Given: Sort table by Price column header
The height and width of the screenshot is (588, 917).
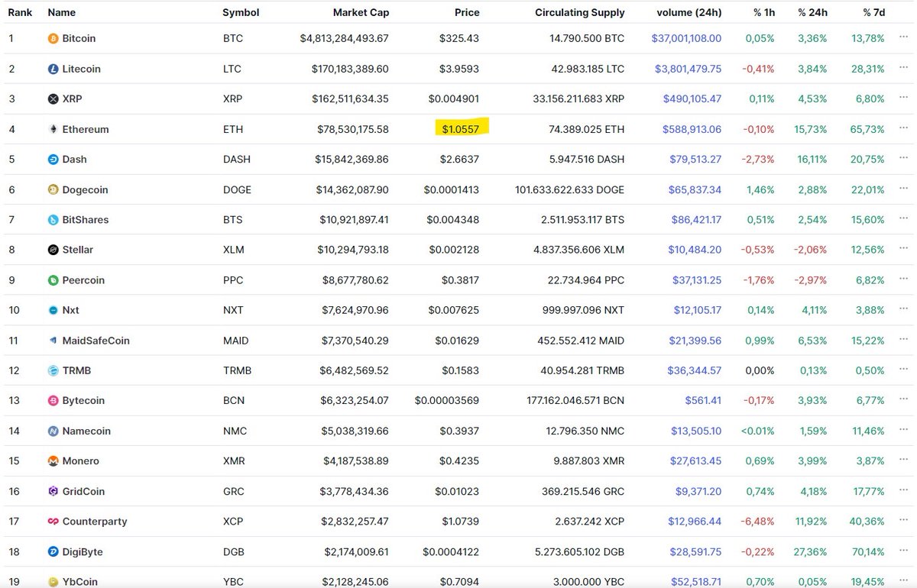Looking at the screenshot, I should pos(467,12).
